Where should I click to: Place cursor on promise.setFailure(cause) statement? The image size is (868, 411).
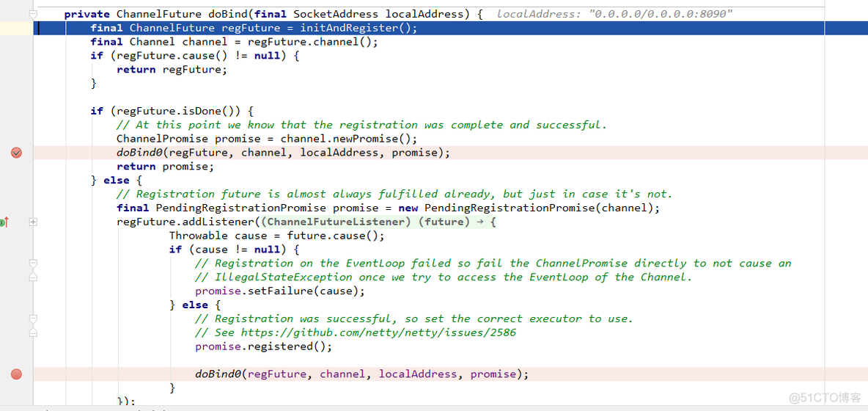pyautogui.click(x=279, y=291)
